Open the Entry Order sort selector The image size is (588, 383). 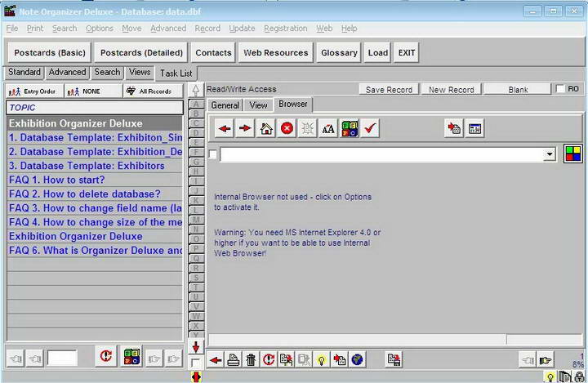tap(34, 91)
